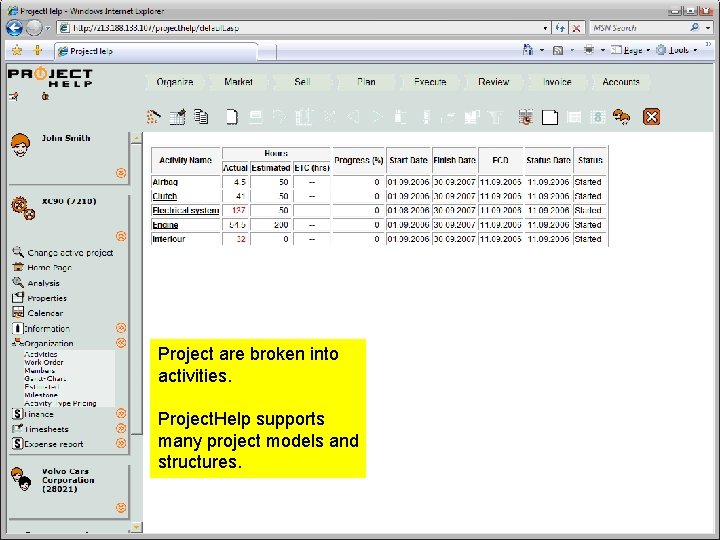Click the greyed-out number 8 grid icon
This screenshot has height=540, width=720.
[597, 118]
